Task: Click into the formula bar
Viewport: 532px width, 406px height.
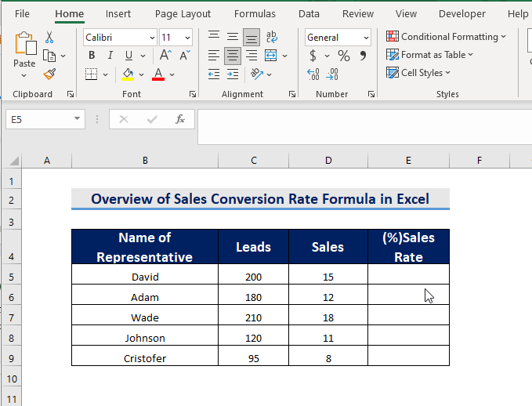Action: click(365, 126)
